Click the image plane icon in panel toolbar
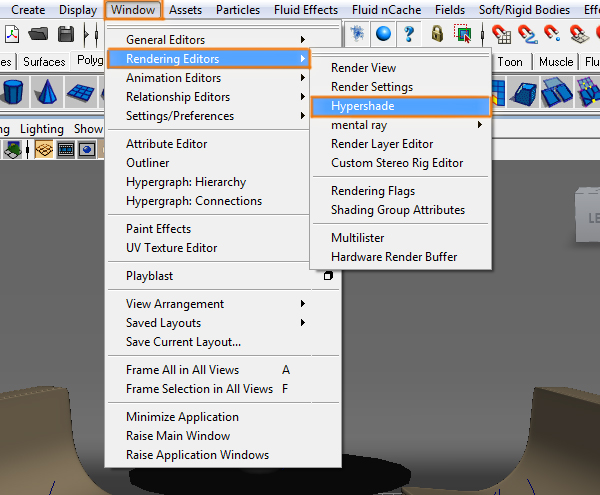This screenshot has height=495, width=600. pos(13,150)
